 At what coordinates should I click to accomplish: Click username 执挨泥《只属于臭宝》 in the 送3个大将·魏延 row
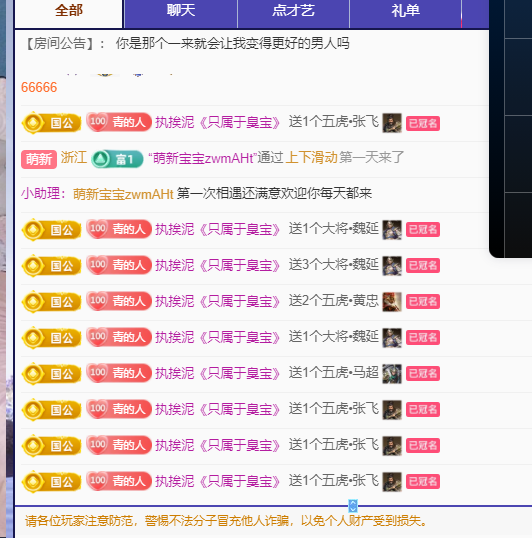(x=217, y=266)
